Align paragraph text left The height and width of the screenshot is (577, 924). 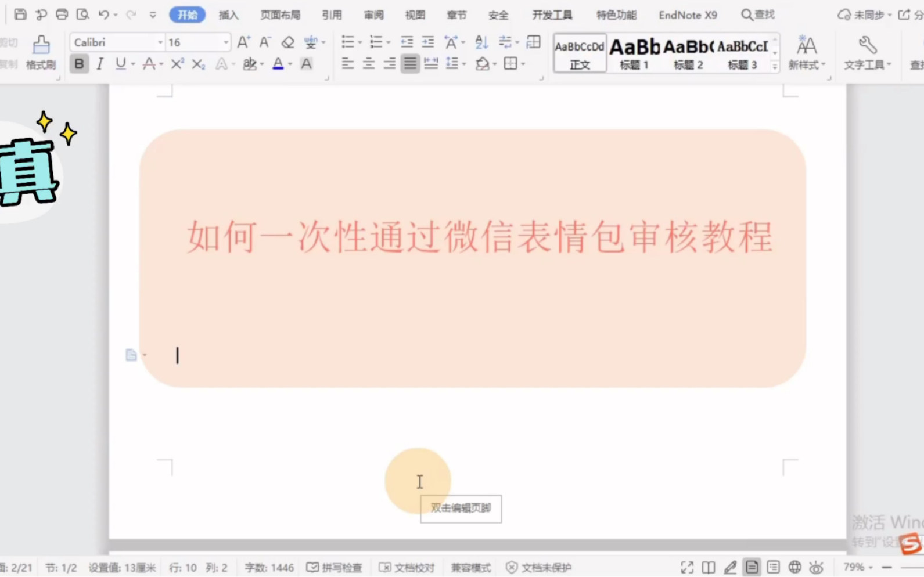(x=348, y=64)
